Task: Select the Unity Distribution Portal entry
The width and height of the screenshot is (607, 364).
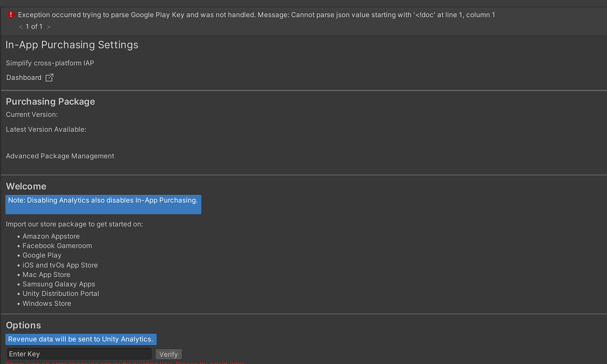Action: tap(60, 293)
